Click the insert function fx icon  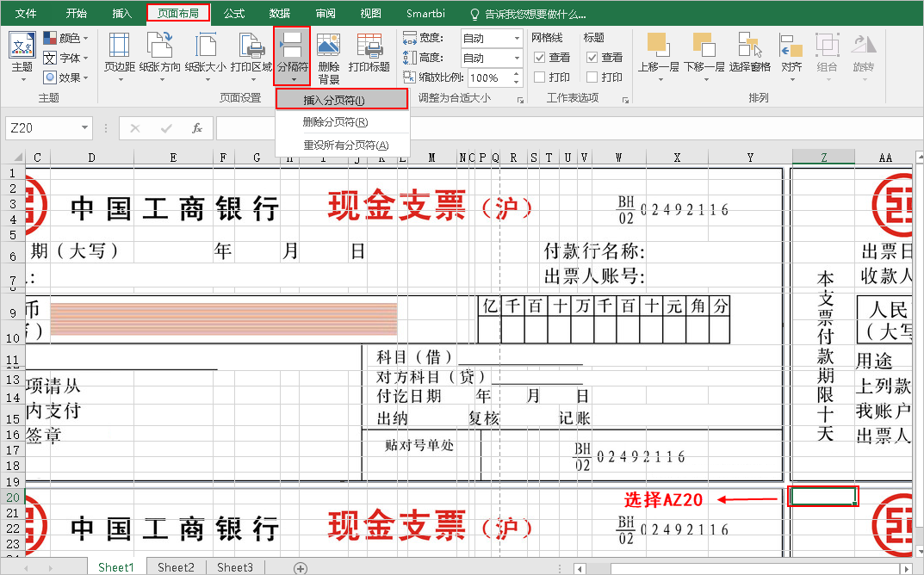pos(197,128)
